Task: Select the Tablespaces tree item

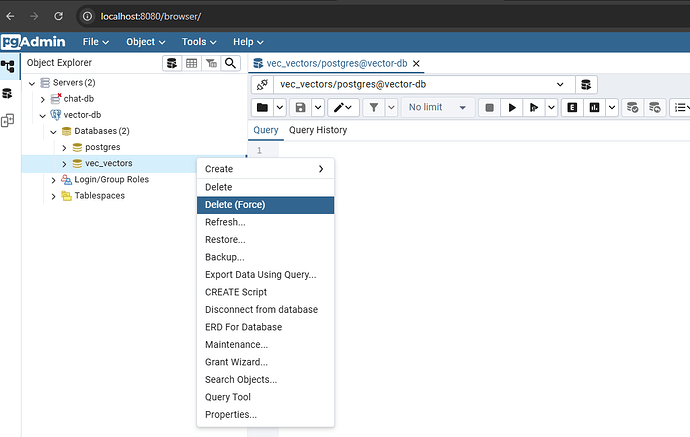Action: click(x=99, y=196)
